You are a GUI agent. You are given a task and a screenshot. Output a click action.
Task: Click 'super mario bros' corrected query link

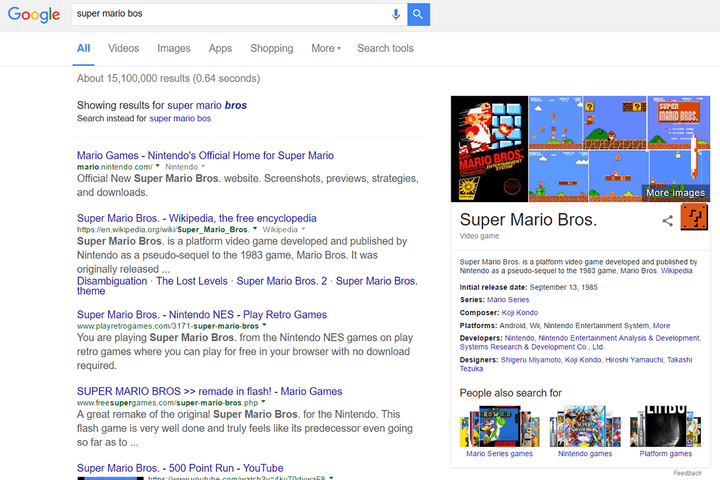[x=207, y=105]
